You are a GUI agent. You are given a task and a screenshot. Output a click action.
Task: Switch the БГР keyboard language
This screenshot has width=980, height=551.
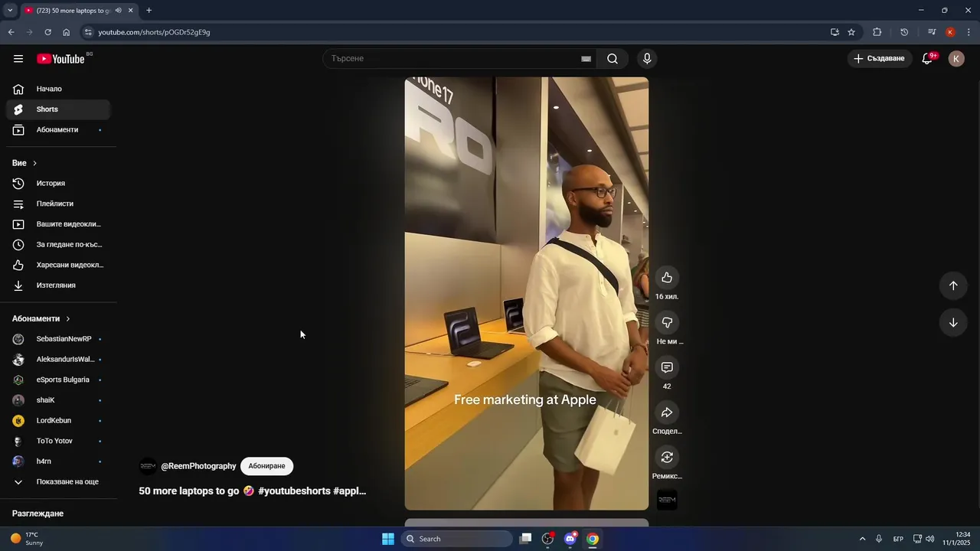point(898,539)
